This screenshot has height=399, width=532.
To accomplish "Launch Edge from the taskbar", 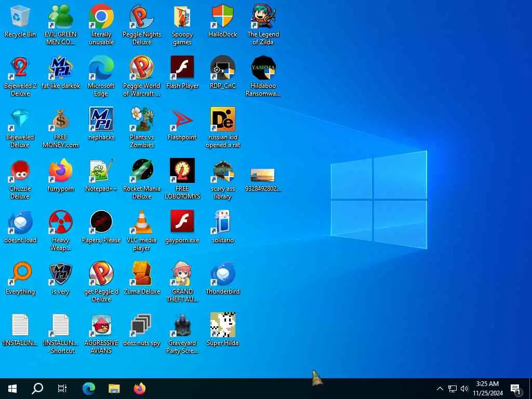I will click(89, 389).
